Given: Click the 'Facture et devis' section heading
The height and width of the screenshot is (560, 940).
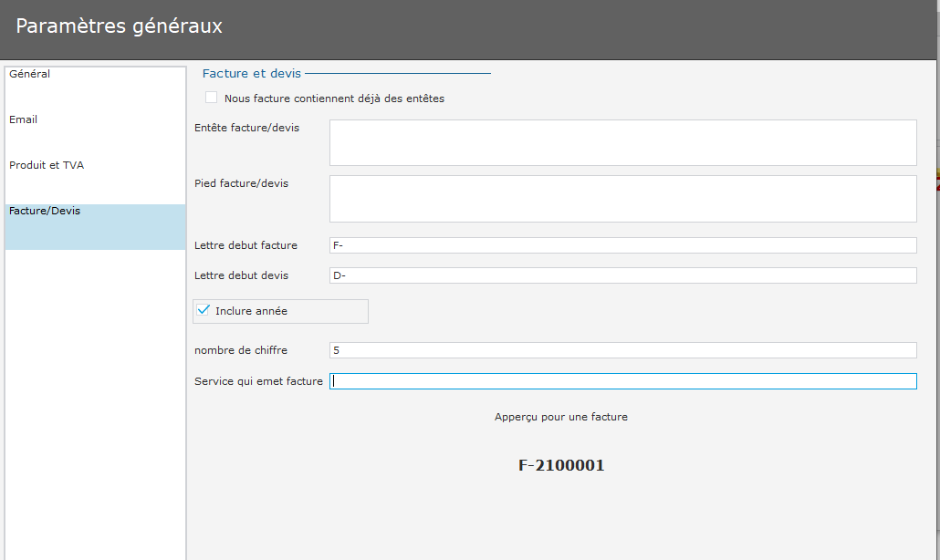Looking at the screenshot, I should pyautogui.click(x=252, y=73).
